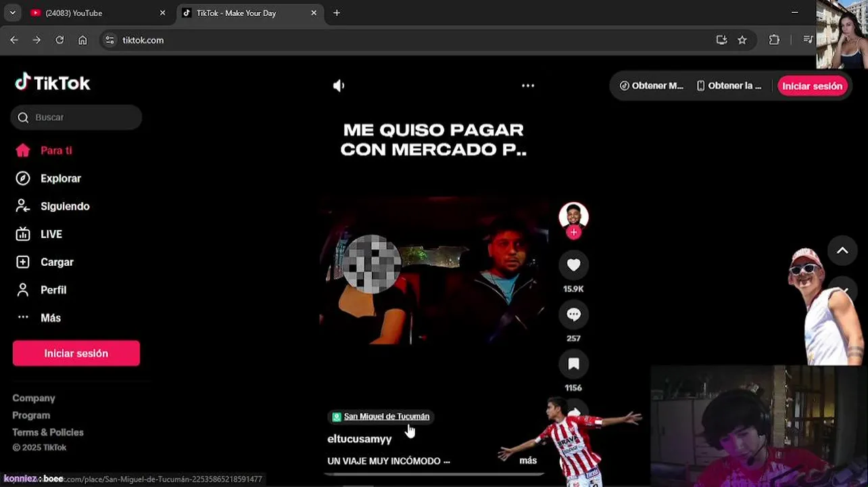Click top-right Iniciar sesión button

pos(812,86)
